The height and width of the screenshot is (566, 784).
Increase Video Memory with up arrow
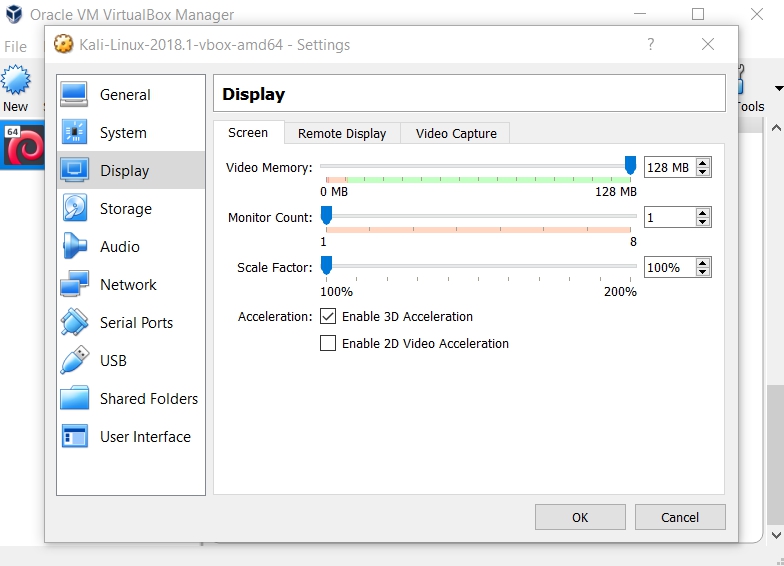click(703, 163)
